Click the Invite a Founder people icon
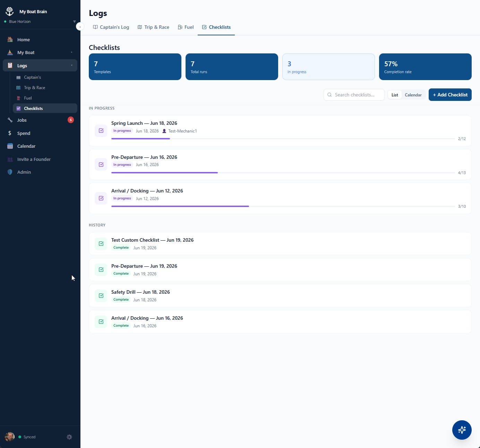 tap(10, 159)
